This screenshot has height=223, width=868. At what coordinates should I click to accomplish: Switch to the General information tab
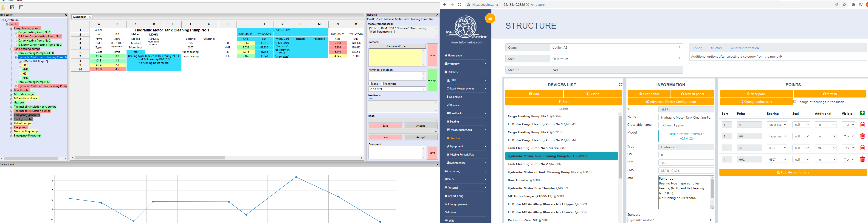[x=744, y=48]
